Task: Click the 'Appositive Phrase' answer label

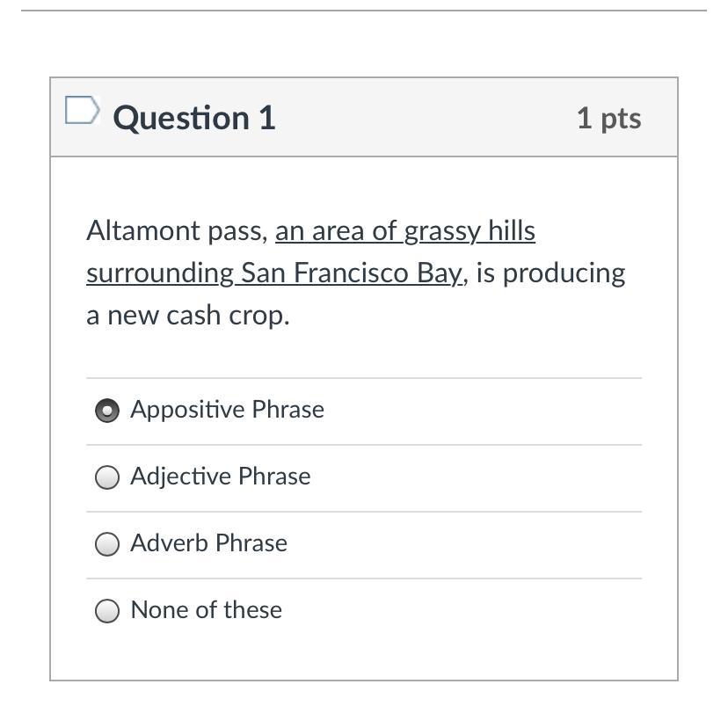Action: [227, 410]
